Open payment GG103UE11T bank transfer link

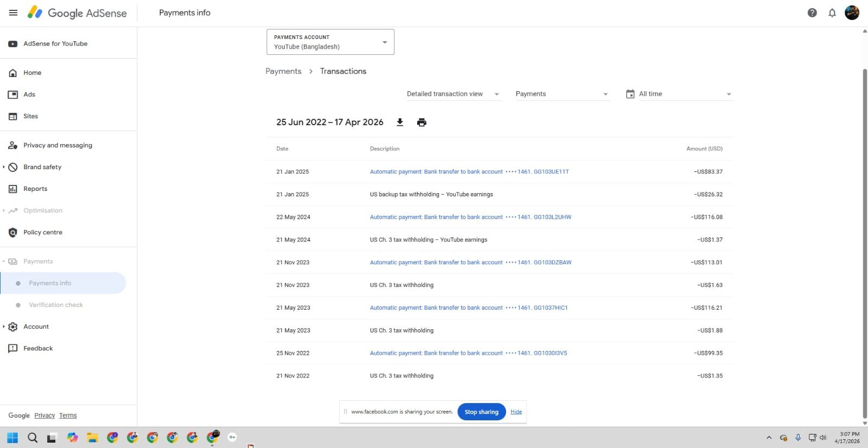tap(469, 171)
